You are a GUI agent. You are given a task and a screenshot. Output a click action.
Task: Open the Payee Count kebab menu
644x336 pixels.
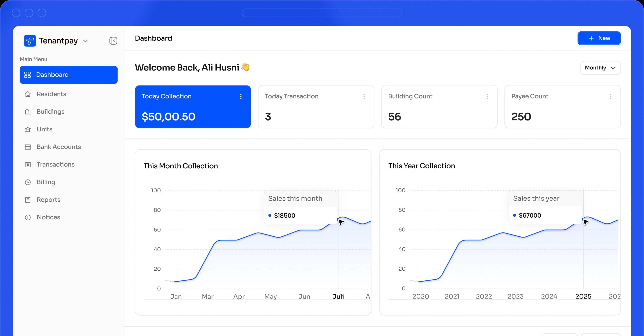(610, 96)
